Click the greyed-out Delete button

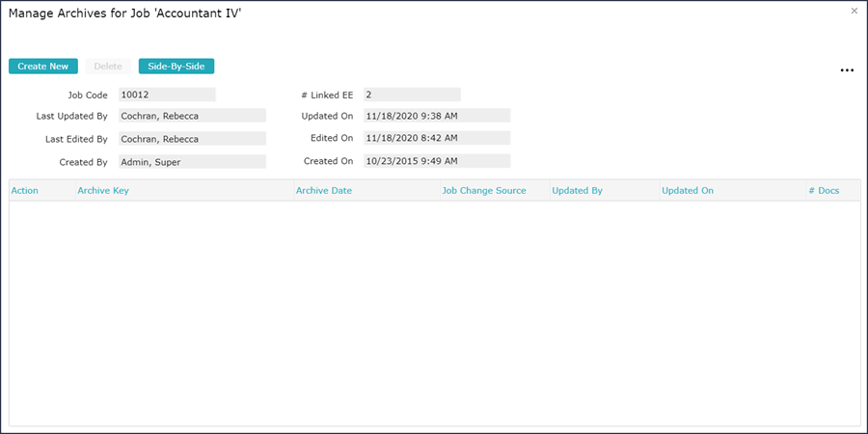point(108,67)
